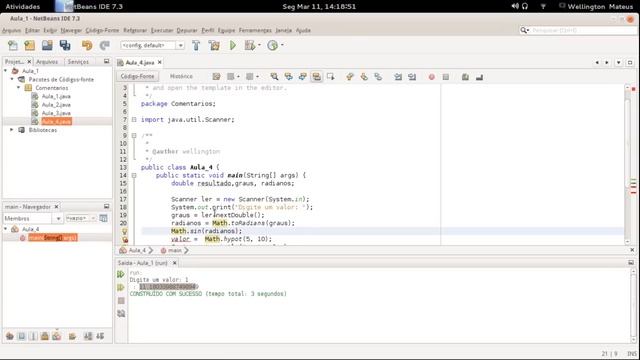Click the Comment lines editor icon
The image size is (640, 360).
click(x=465, y=77)
